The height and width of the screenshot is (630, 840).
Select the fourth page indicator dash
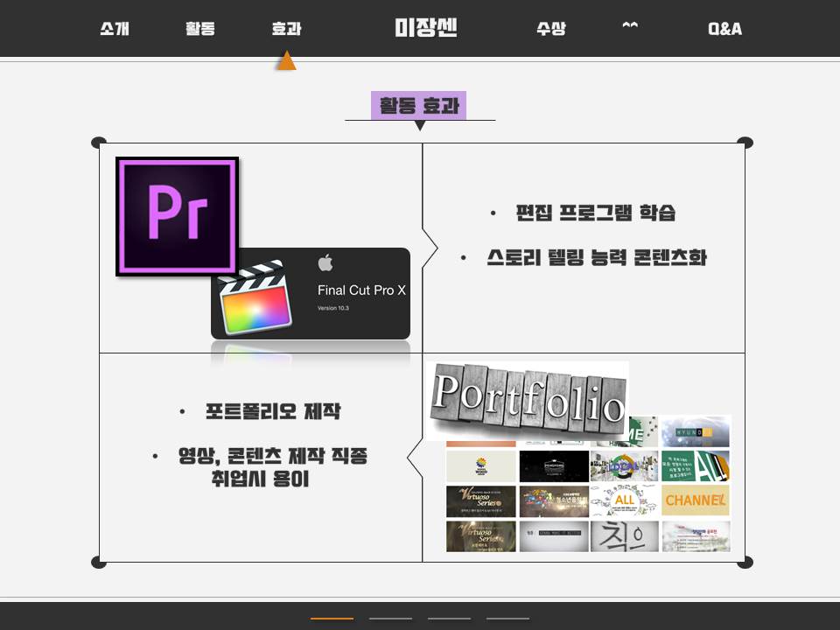coord(507,619)
